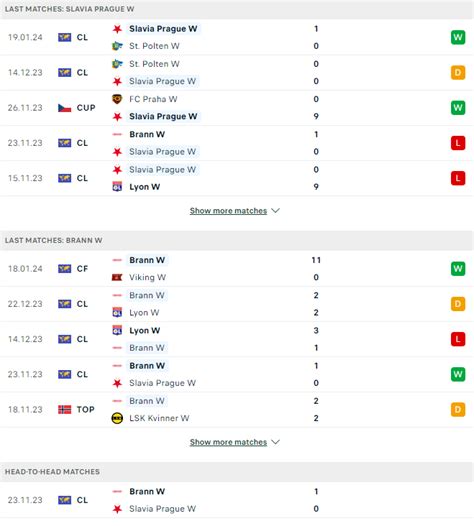The width and height of the screenshot is (474, 526).
Task: Click the Lyon W logo in 15.11.23 match
Action: 117,187
